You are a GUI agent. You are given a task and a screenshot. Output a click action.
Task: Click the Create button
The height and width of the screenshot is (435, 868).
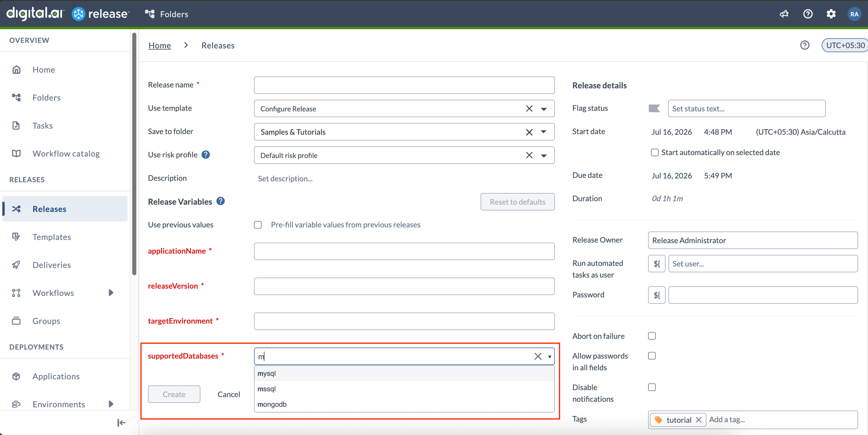(174, 394)
